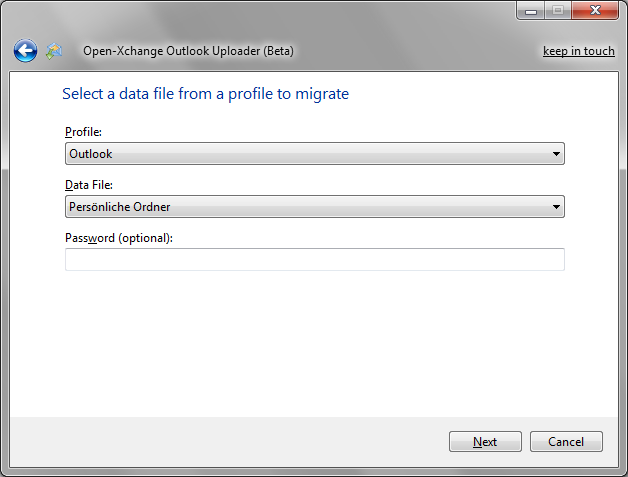Minimize the Uploader window

tap(531, 10)
